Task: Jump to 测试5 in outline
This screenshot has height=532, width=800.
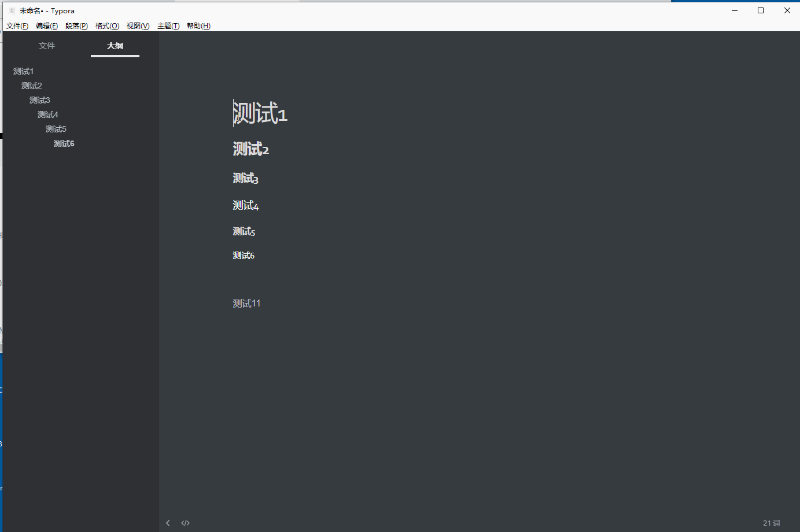Action: (x=56, y=129)
